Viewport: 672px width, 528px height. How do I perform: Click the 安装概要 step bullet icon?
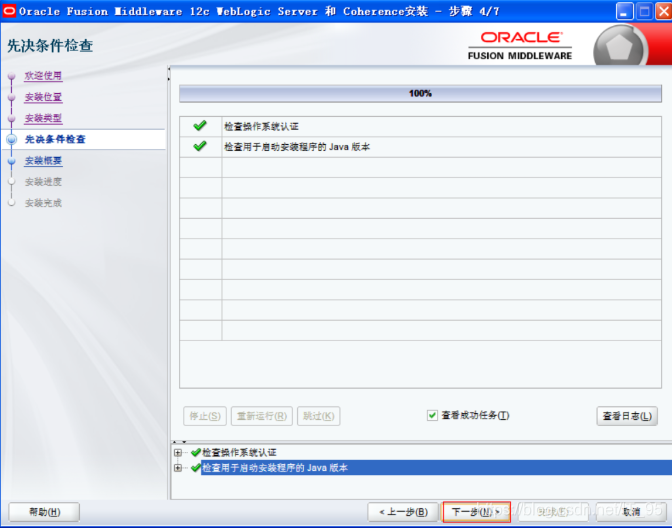(12, 161)
